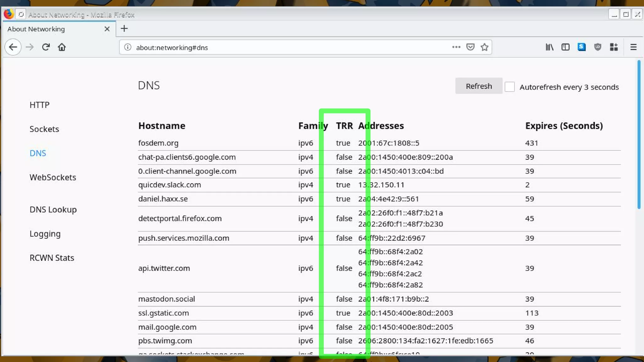This screenshot has width=644, height=362.
Task: Click the address bar with about:networking#dns
Action: click(283, 47)
